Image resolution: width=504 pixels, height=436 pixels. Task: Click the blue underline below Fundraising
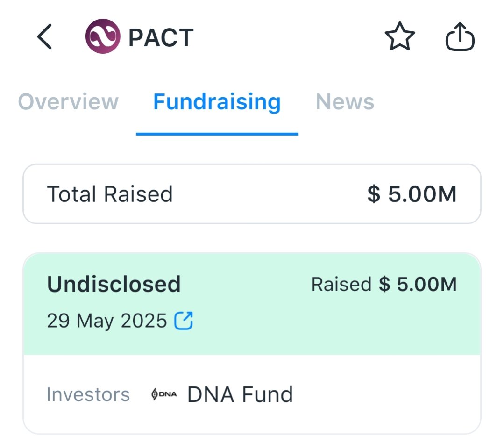[x=217, y=134]
